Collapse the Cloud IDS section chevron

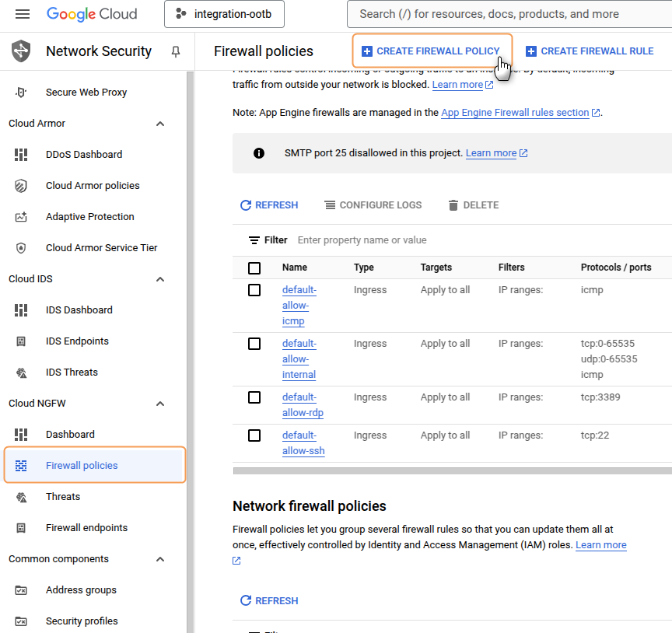pos(160,279)
